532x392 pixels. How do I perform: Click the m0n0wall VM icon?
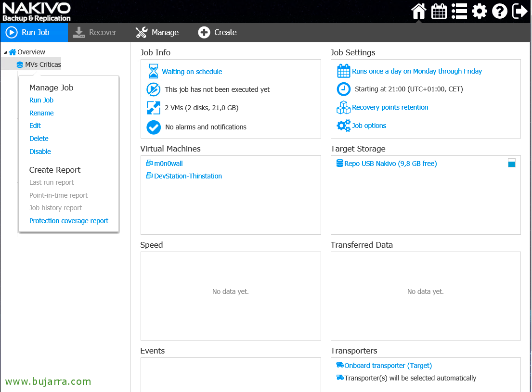coord(149,164)
